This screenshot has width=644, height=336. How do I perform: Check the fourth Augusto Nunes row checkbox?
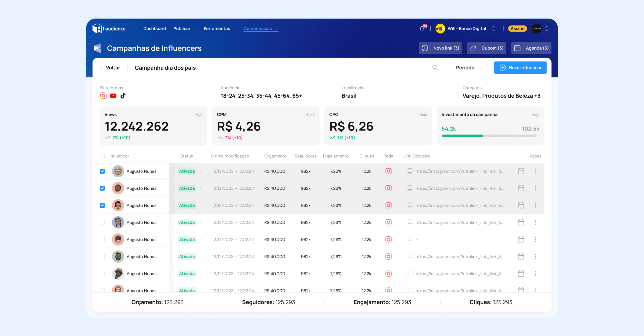(x=102, y=222)
